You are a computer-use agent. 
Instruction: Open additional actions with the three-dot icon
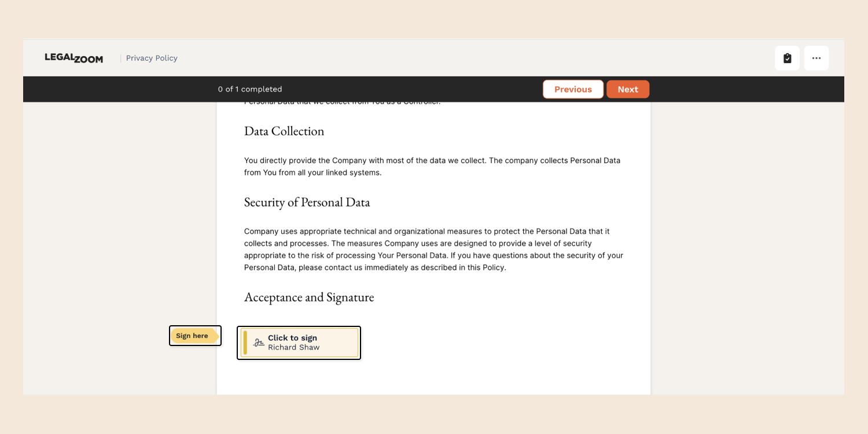(816, 58)
